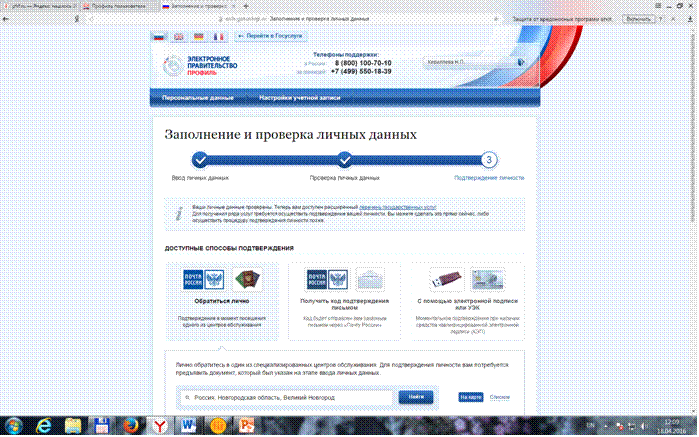Select the British flag language icon
Screen dimensions: 699x437
pos(178,36)
